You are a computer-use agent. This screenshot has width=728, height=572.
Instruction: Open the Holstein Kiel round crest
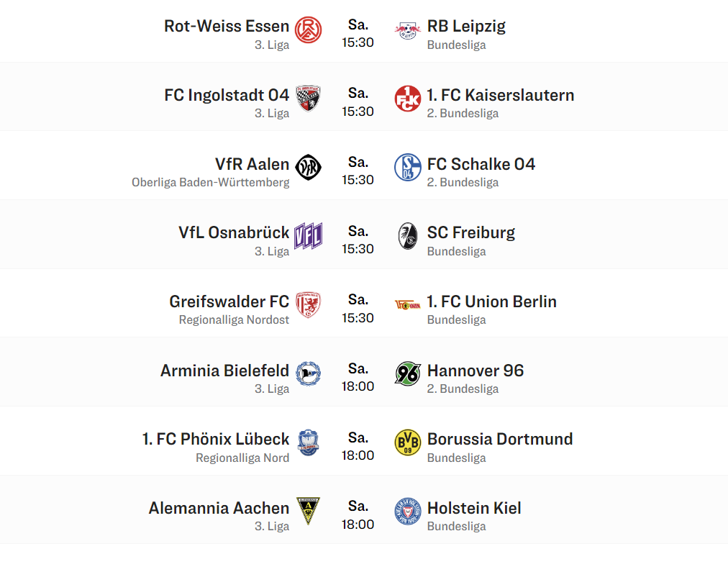(408, 512)
